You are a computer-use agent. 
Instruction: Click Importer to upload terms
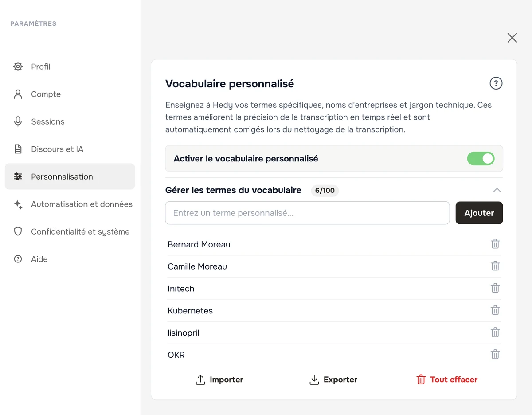(219, 380)
